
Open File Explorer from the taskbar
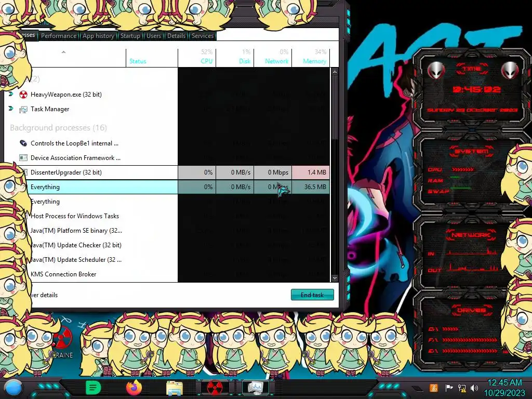(x=175, y=388)
